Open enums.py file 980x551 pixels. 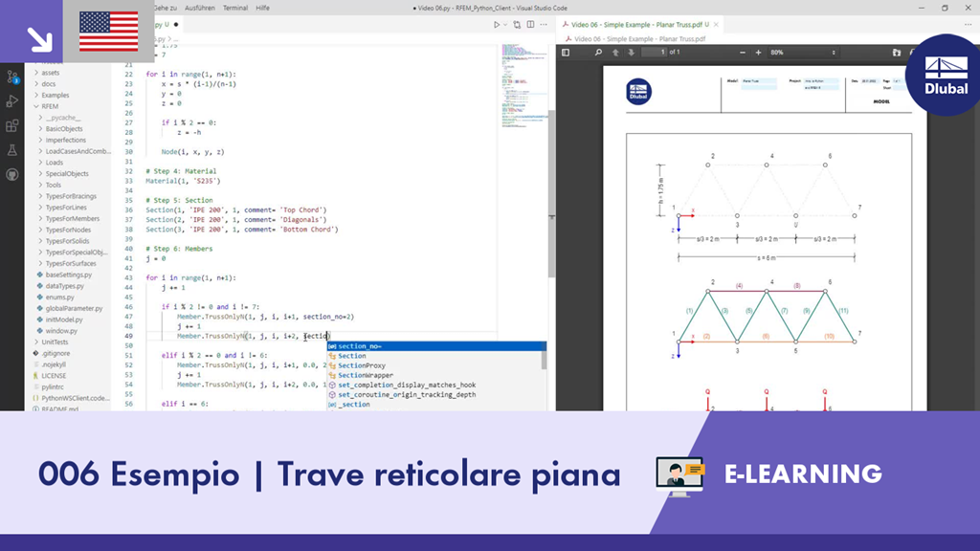59,297
